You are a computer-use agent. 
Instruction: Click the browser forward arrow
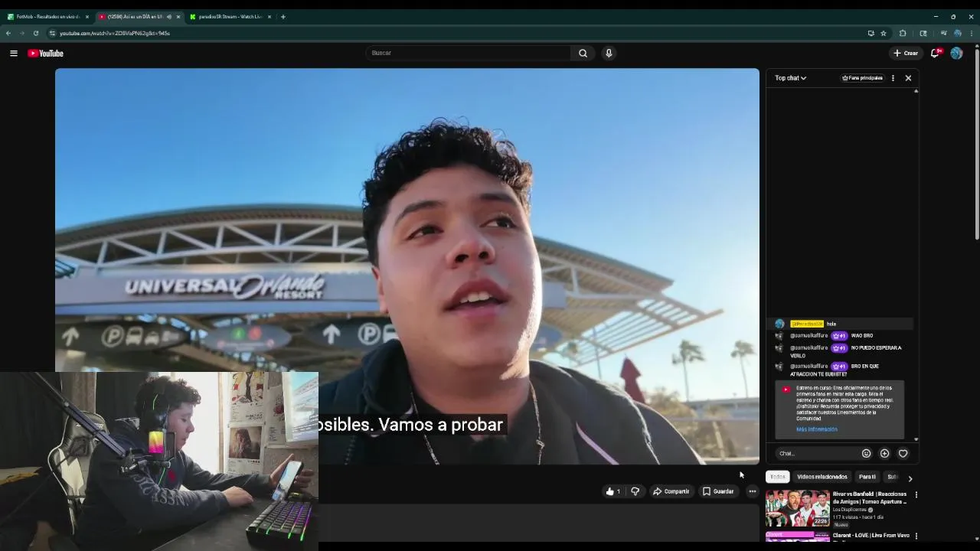pos(21,33)
